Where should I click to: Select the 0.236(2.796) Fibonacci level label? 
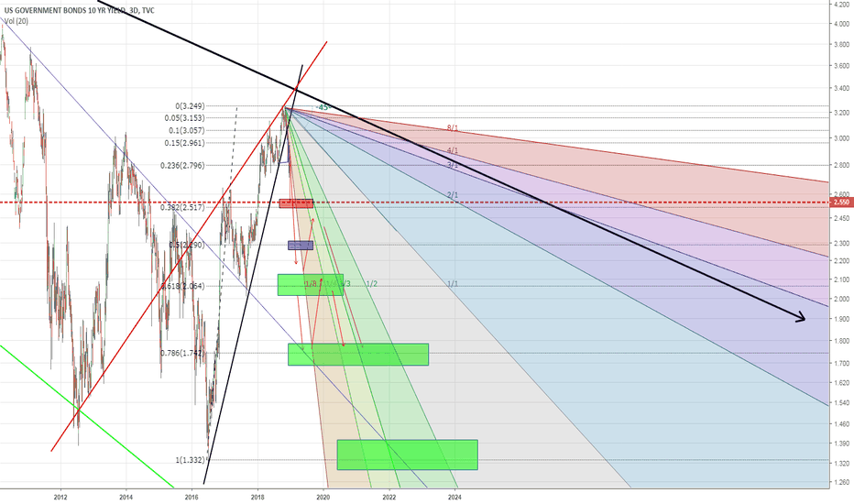(182, 165)
